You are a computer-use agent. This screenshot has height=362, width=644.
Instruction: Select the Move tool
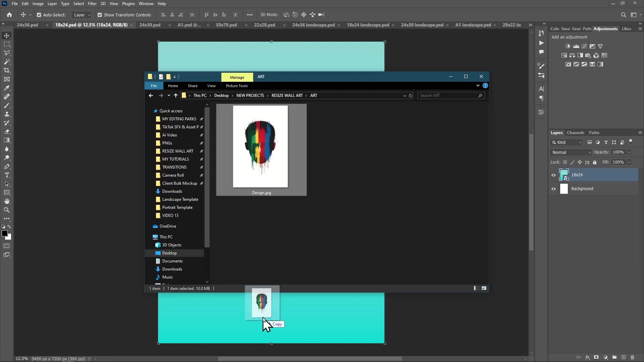pyautogui.click(x=7, y=35)
